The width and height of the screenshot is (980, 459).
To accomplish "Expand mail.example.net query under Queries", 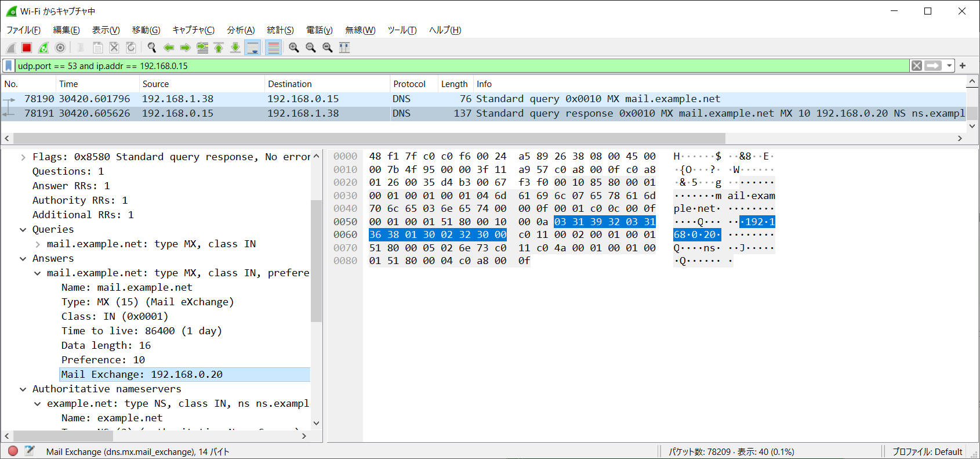I will pyautogui.click(x=38, y=244).
